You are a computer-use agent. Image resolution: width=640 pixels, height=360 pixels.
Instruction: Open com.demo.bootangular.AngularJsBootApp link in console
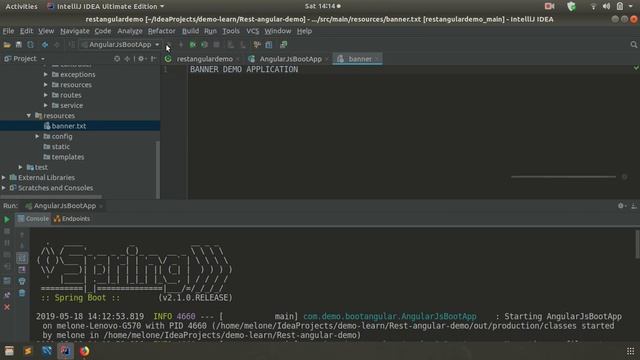tap(389, 316)
